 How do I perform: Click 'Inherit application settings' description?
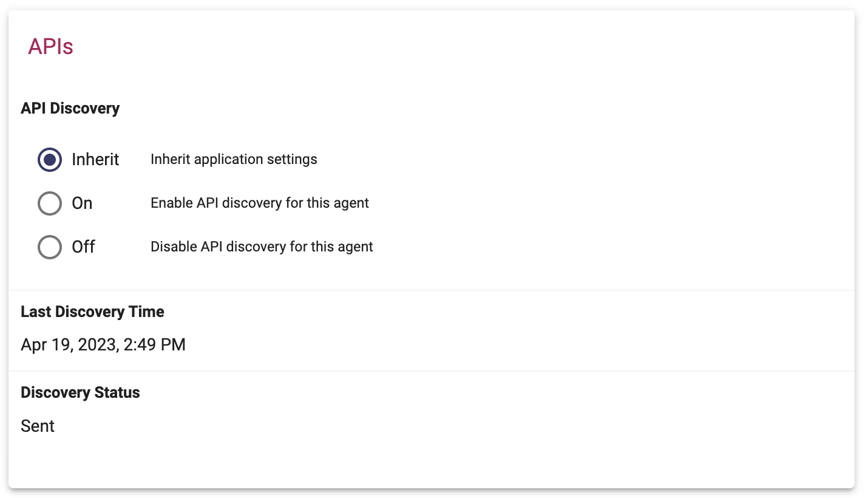[234, 160]
